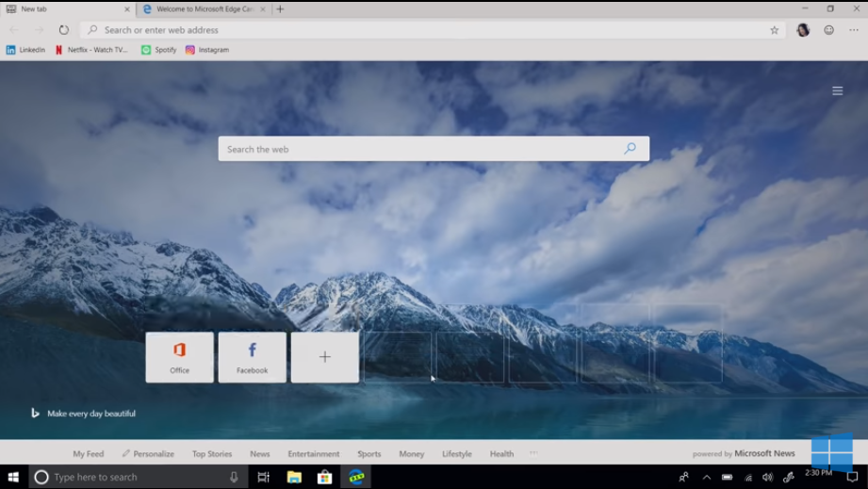Add a new quick link tile
868x489 pixels.
click(324, 357)
